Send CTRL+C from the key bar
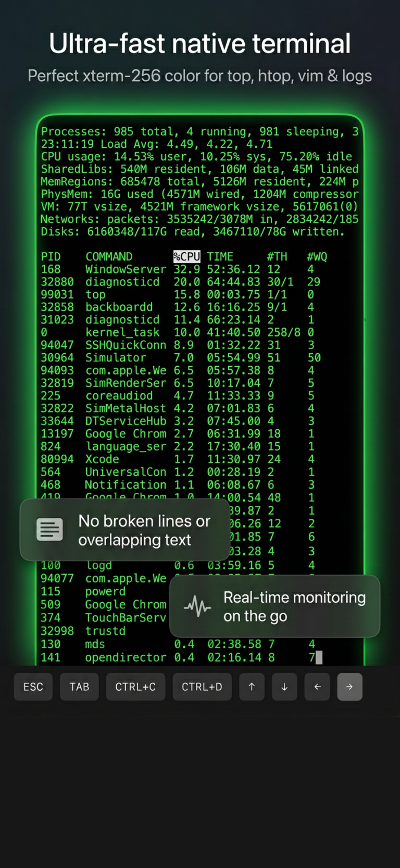Screen dimensions: 400x868 click(x=136, y=687)
